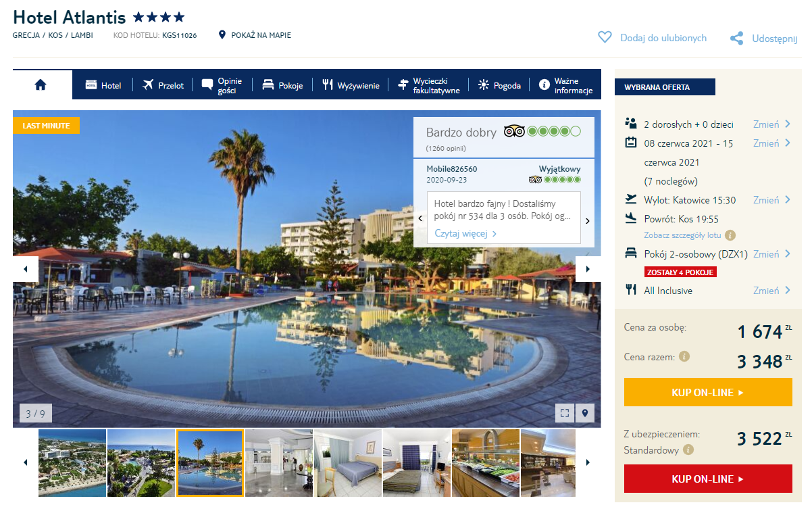Add hotel to favorites with heart icon
Image resolution: width=812 pixels, height=507 pixels.
605,38
